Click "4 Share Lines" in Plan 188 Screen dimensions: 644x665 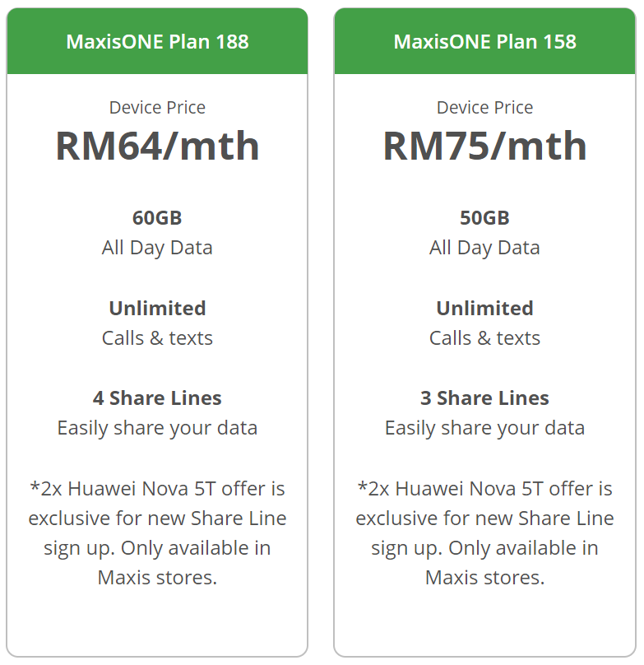click(157, 398)
